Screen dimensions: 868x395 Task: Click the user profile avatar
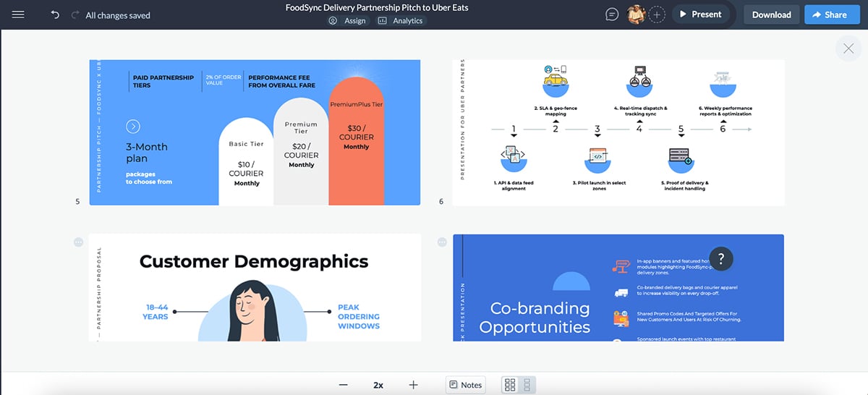[x=636, y=14]
